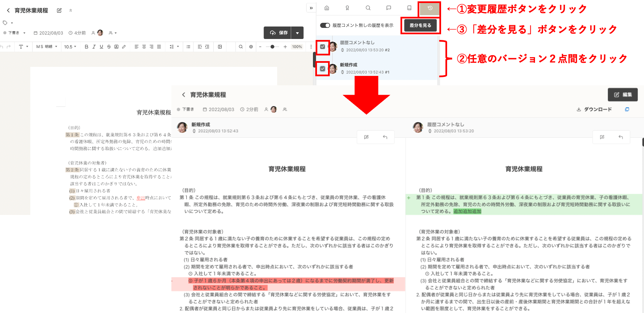This screenshot has width=644, height=313.
Task: Click the home icon in side panel
Action: 327,8
